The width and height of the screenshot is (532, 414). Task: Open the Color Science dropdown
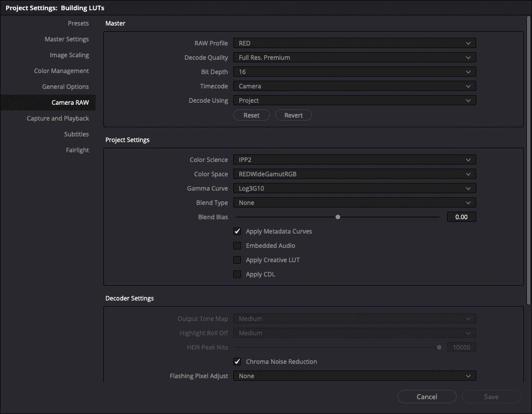[355, 159]
